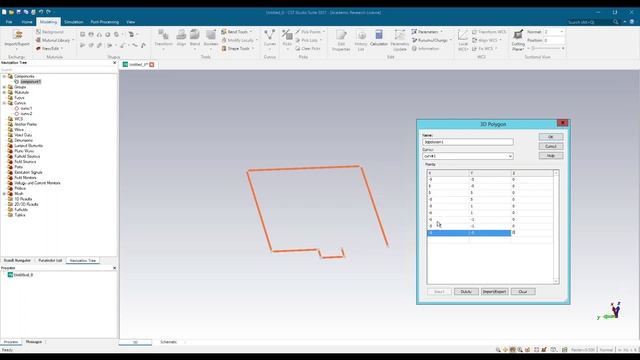This screenshot has height=360, width=640.
Task: Click Help in the 3D Polygon dialog
Action: click(551, 156)
